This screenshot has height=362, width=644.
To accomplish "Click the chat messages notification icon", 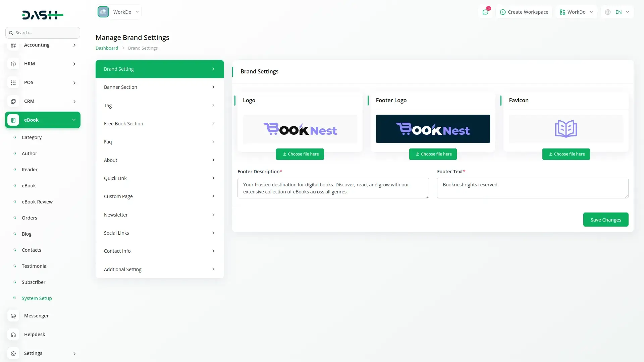I will click(x=485, y=12).
